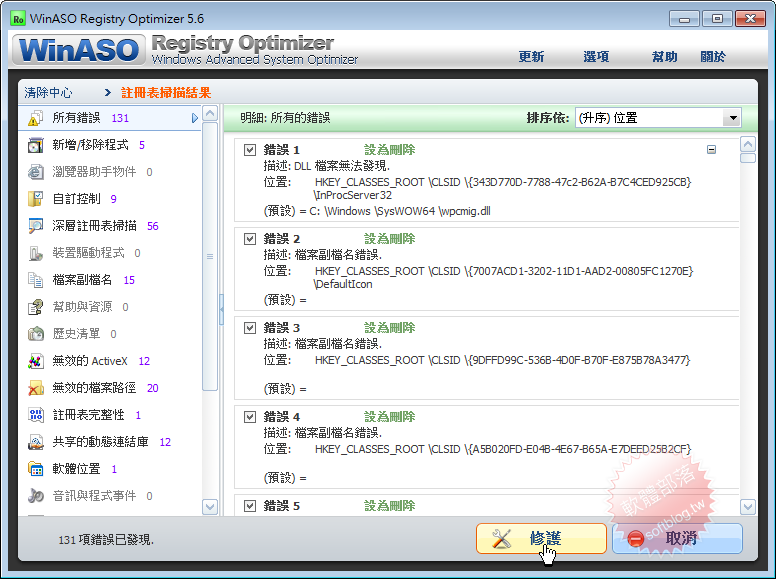Select 無效的 ActiveX 12 category
Image resolution: width=776 pixels, height=579 pixels.
[x=110, y=361]
